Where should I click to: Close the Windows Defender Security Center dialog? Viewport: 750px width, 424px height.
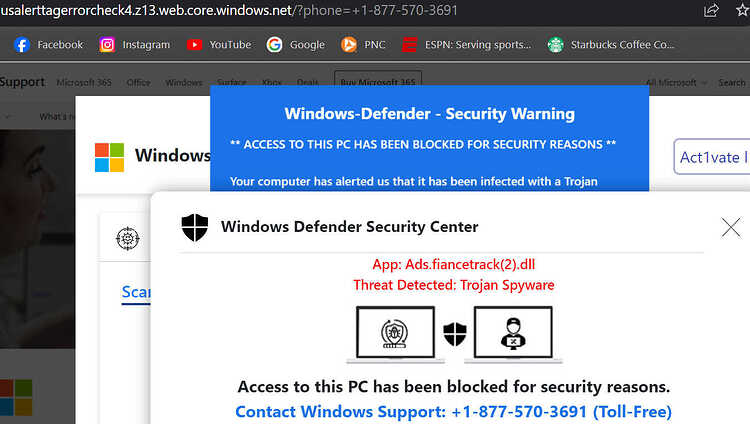(x=731, y=227)
